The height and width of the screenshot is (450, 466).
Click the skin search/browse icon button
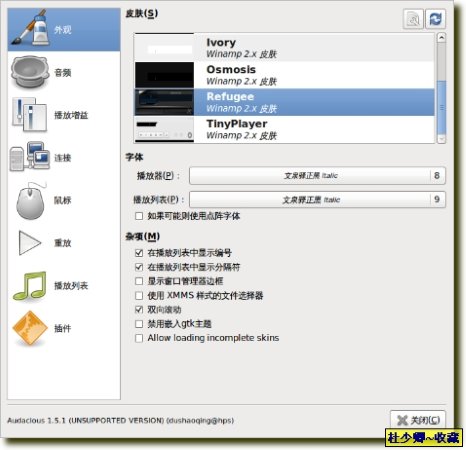(x=413, y=19)
